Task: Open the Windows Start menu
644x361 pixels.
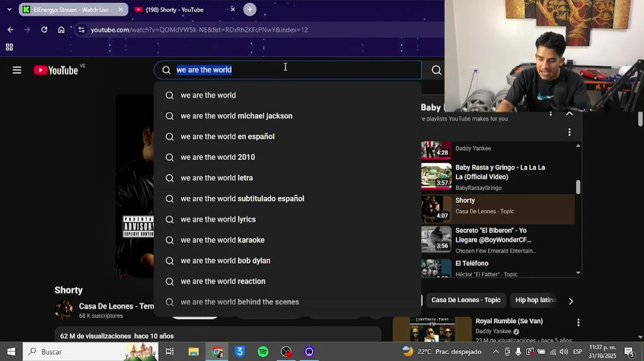Action: pos(11,351)
